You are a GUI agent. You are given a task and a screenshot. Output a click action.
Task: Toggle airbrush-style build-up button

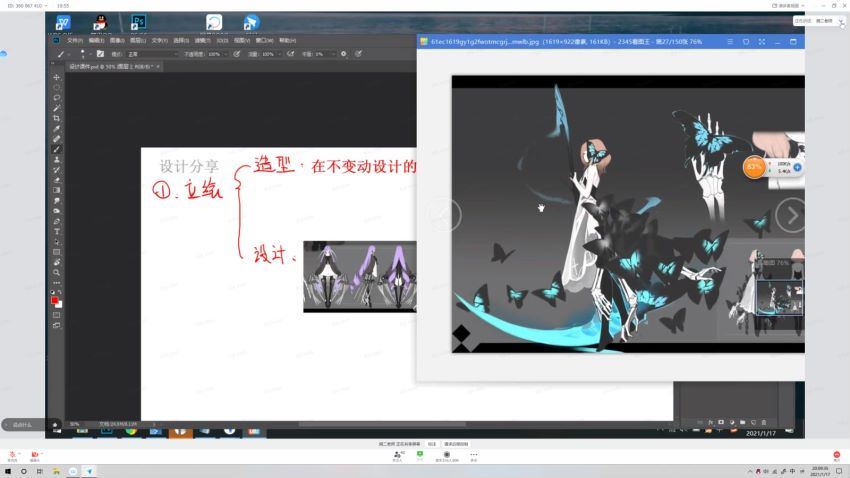(x=291, y=54)
